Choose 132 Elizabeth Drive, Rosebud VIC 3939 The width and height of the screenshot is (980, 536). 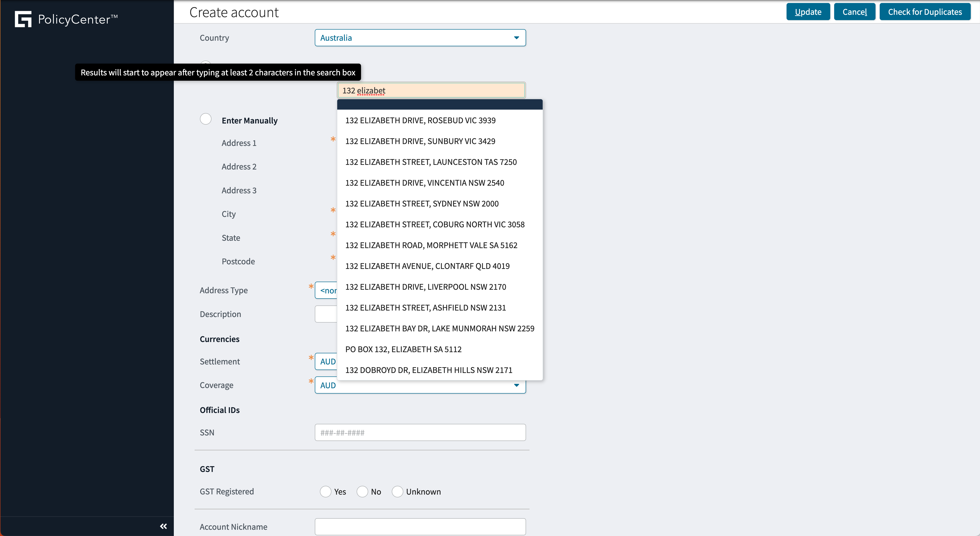(420, 120)
